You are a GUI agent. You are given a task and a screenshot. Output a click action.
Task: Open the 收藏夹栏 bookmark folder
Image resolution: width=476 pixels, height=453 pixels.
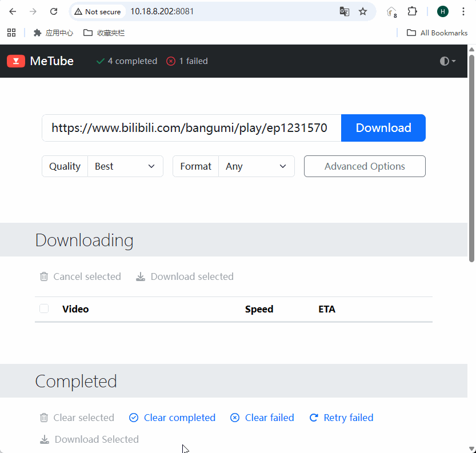pos(104,33)
